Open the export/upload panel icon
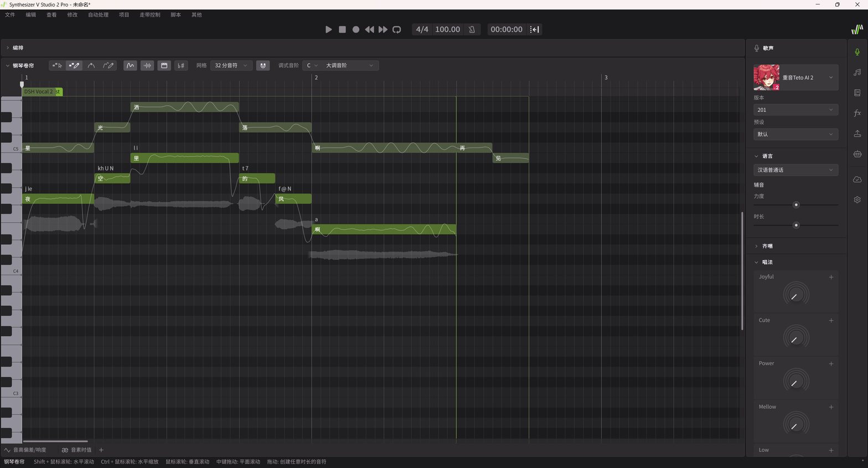 tap(857, 133)
